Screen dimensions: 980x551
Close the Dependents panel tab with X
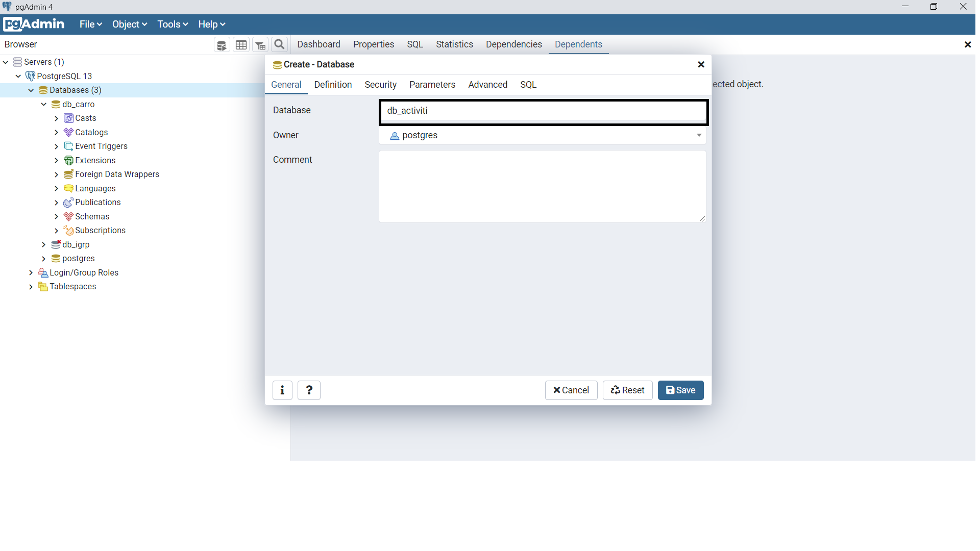tap(967, 45)
